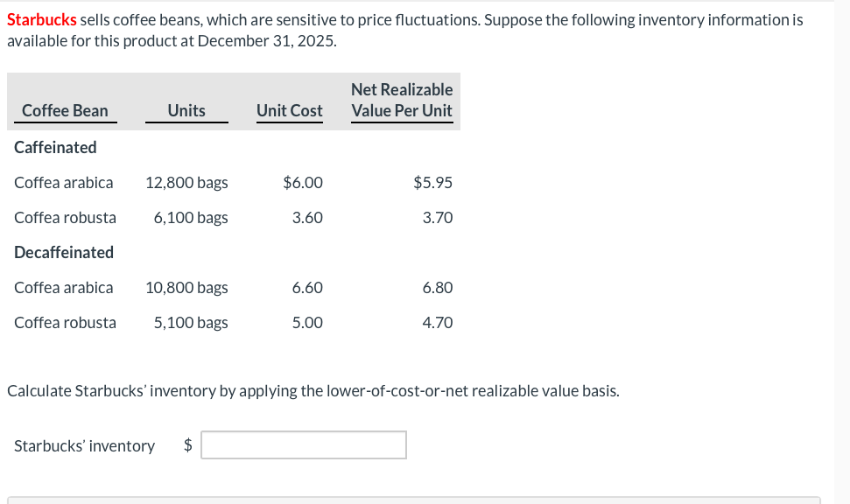Click the 3.60 unit cost value
Screen dimensions: 850x504
pos(307,217)
